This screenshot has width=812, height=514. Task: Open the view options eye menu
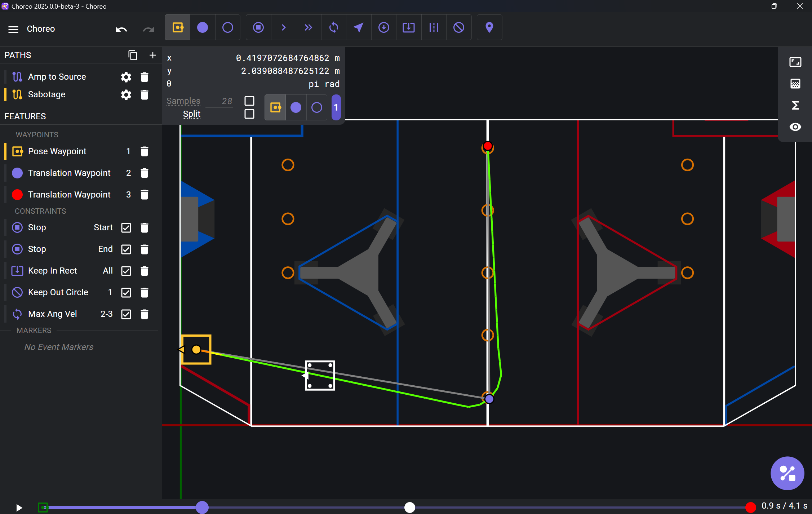coord(795,127)
